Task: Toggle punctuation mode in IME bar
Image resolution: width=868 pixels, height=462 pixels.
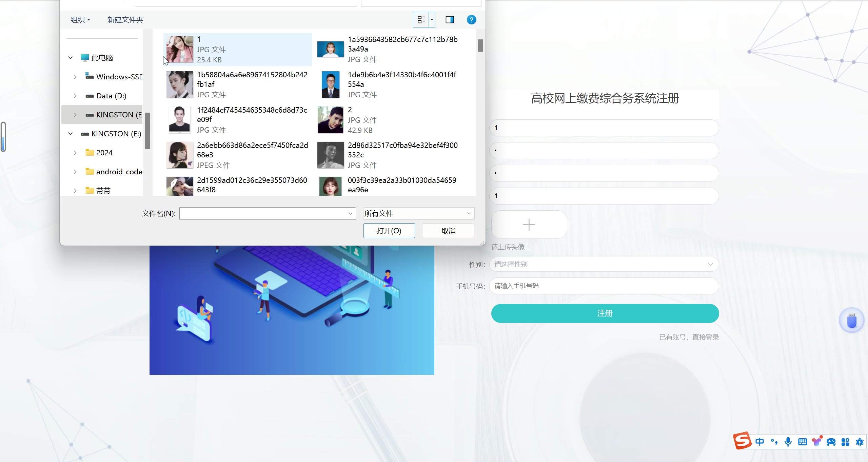Action: [x=774, y=442]
